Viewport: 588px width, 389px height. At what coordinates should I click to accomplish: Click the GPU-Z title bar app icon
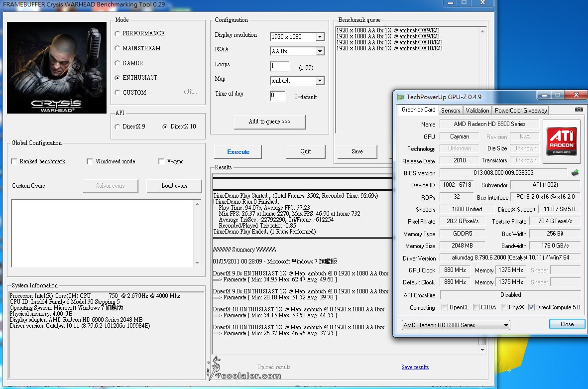click(x=400, y=97)
